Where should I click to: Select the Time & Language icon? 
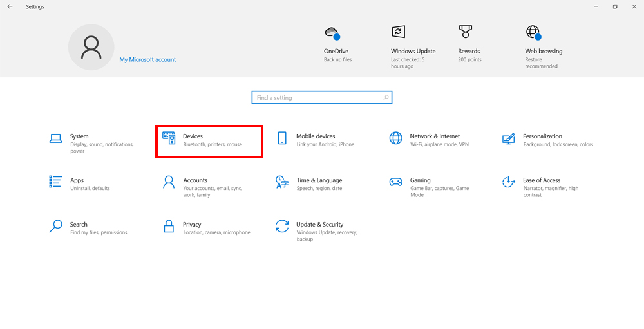[x=282, y=182]
